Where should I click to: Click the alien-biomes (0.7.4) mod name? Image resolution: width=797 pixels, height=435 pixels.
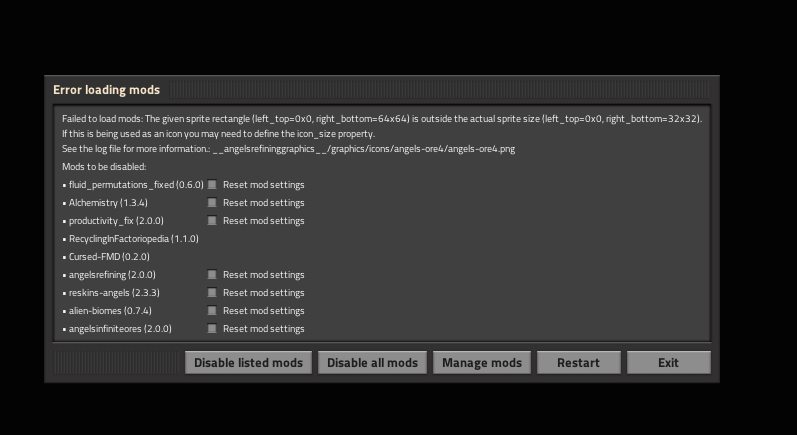coord(110,311)
